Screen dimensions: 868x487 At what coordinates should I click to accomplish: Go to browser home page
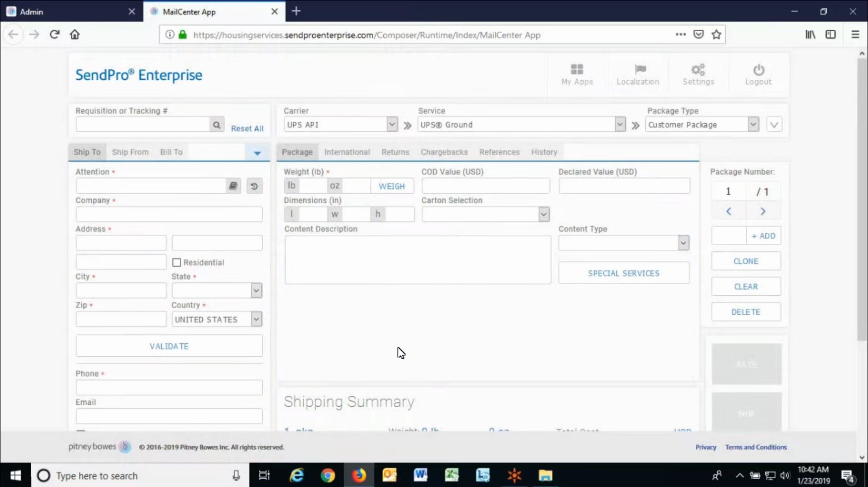[74, 34]
